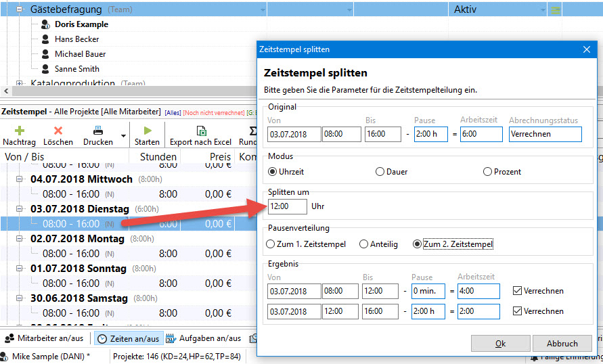Open the Aktiv status dropdown

pos(543,10)
